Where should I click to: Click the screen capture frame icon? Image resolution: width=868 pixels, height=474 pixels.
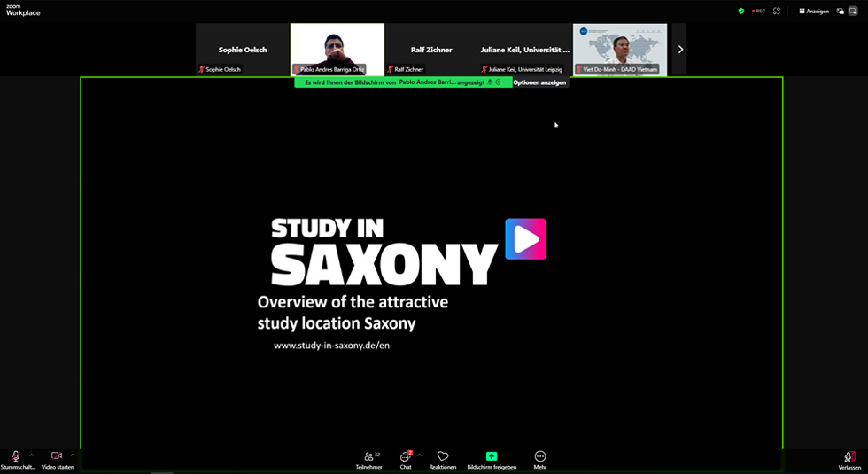point(777,12)
